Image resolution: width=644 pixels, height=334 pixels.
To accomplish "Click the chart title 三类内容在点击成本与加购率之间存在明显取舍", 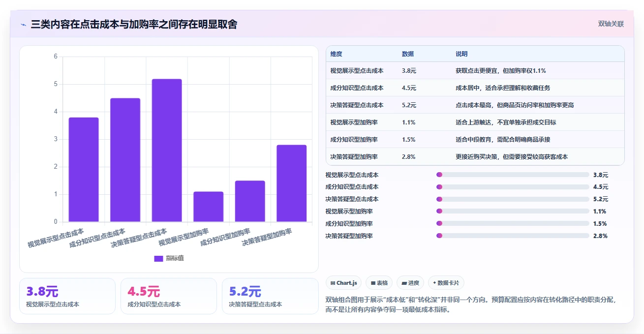I will (134, 24).
